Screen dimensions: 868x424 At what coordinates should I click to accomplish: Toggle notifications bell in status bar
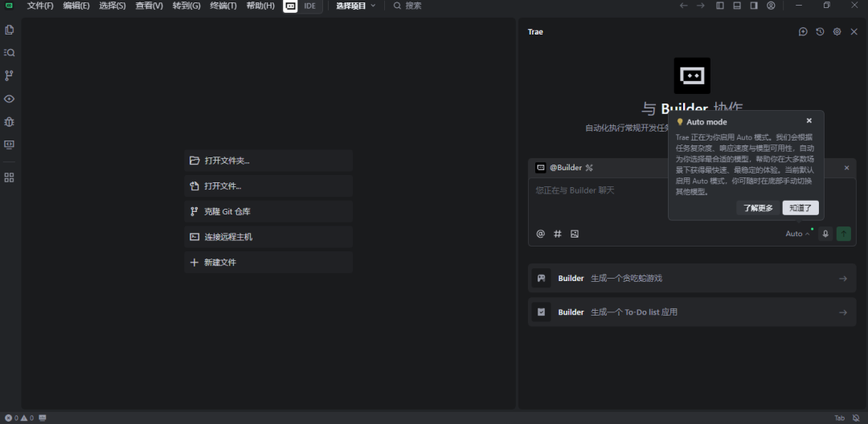coord(857,418)
